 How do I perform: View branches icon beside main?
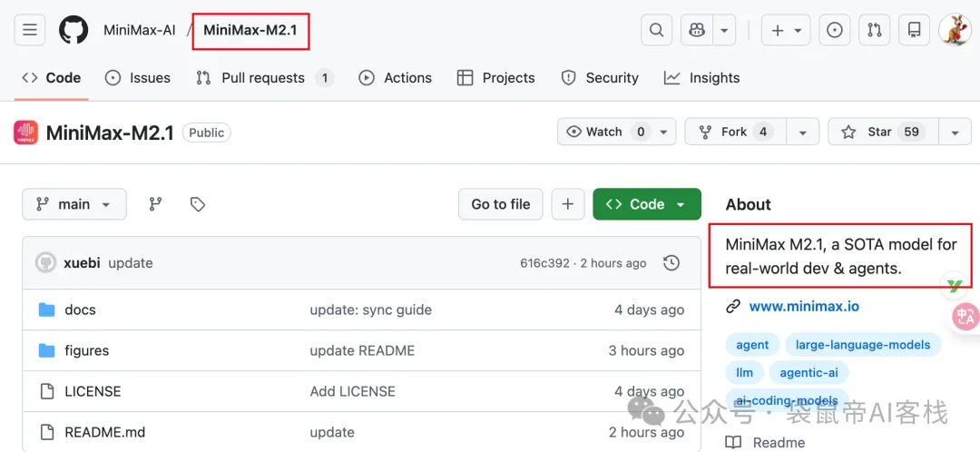pyautogui.click(x=155, y=204)
